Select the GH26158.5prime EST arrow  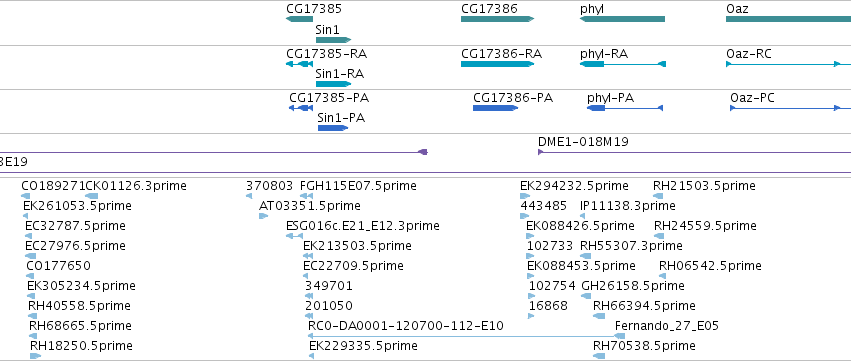586,296
